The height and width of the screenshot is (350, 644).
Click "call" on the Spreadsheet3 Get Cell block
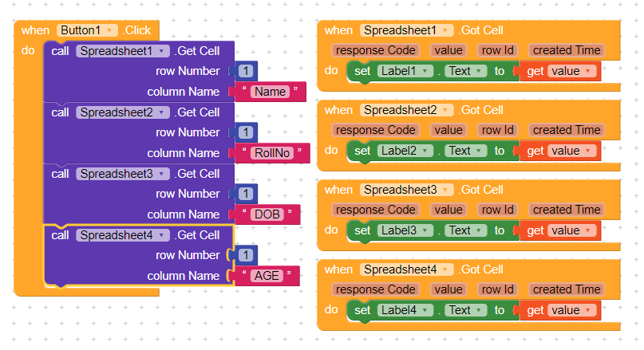click(x=60, y=174)
